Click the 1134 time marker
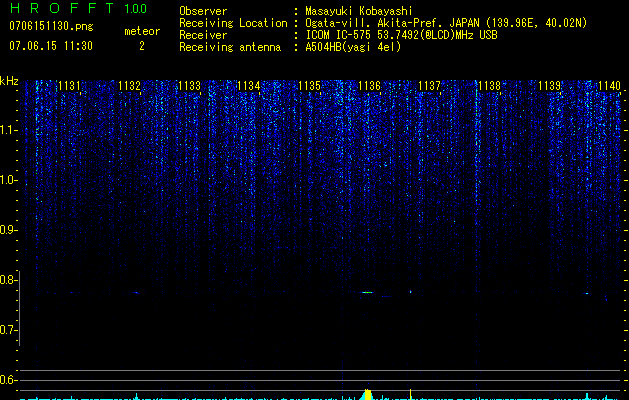 [x=249, y=86]
